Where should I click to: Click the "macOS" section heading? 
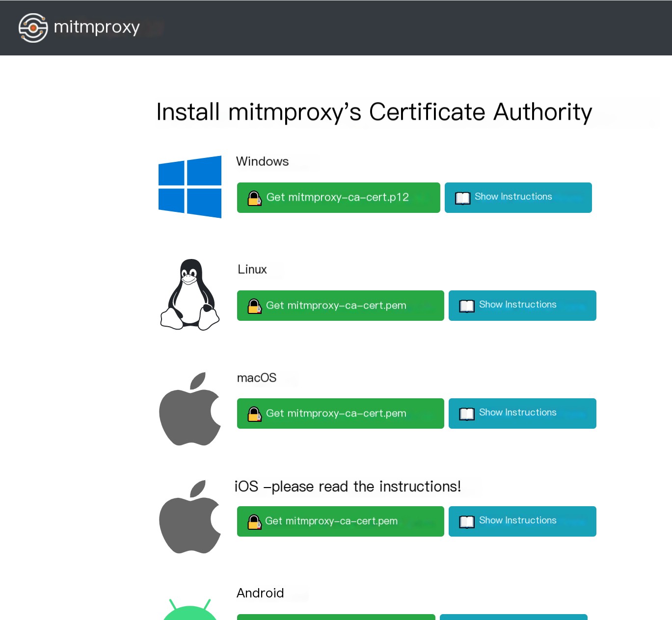(257, 378)
